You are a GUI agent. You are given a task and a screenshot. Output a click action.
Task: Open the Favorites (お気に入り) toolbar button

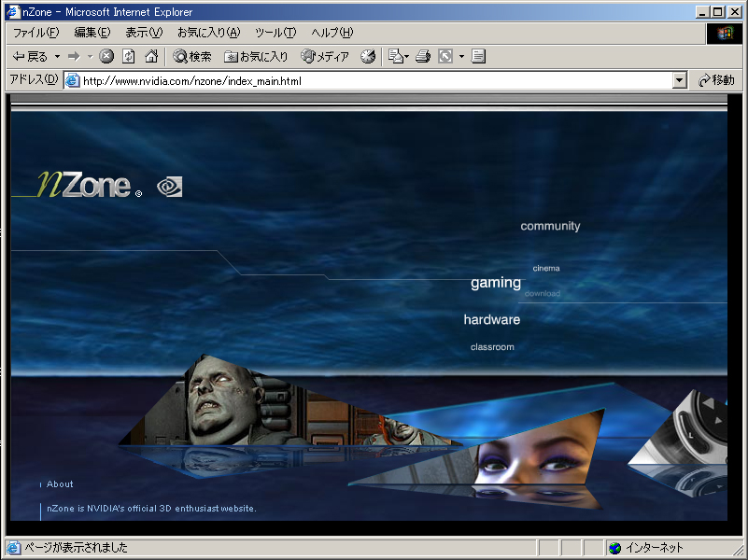(x=256, y=57)
